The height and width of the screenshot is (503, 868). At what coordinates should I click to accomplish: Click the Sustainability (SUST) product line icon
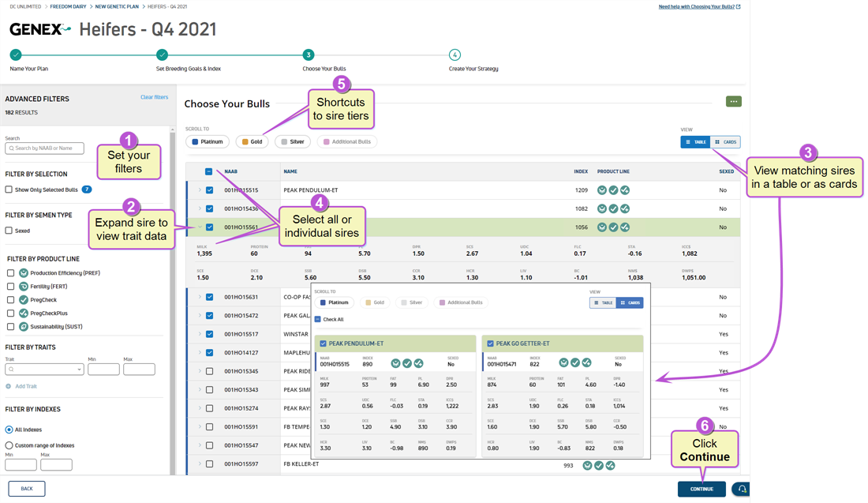[24, 326]
